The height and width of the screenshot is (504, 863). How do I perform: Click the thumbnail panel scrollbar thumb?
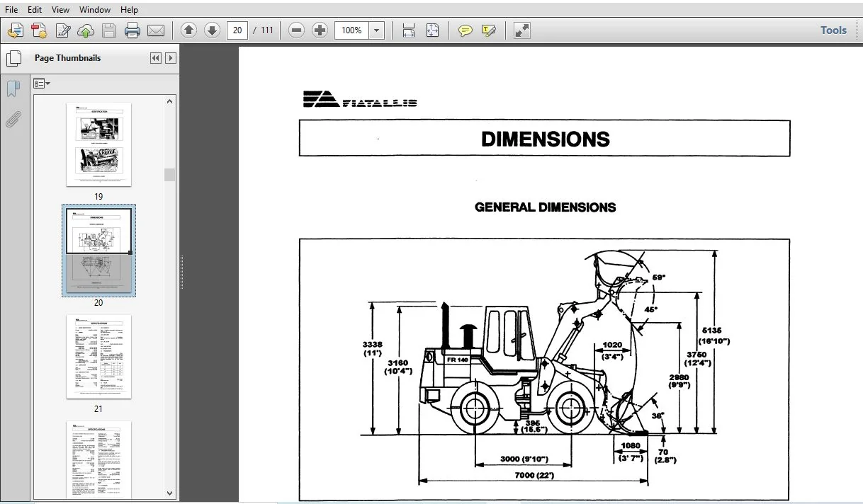pyautogui.click(x=170, y=175)
